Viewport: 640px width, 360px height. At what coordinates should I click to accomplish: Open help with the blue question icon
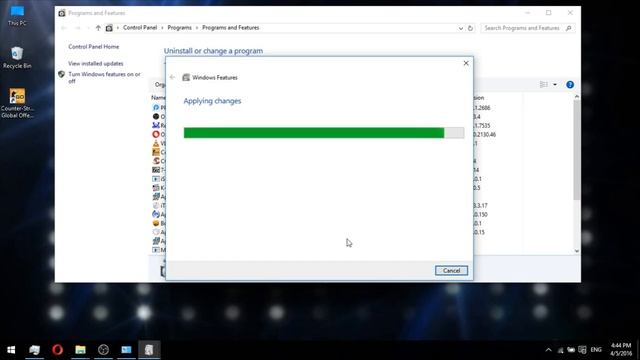pyautogui.click(x=570, y=84)
